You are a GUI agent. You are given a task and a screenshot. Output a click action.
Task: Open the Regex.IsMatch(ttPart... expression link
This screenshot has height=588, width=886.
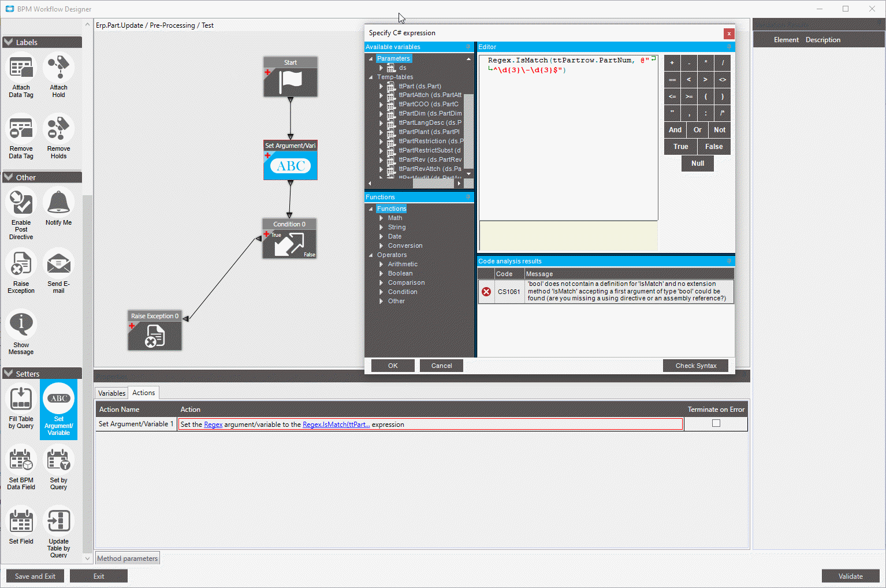pyautogui.click(x=336, y=425)
